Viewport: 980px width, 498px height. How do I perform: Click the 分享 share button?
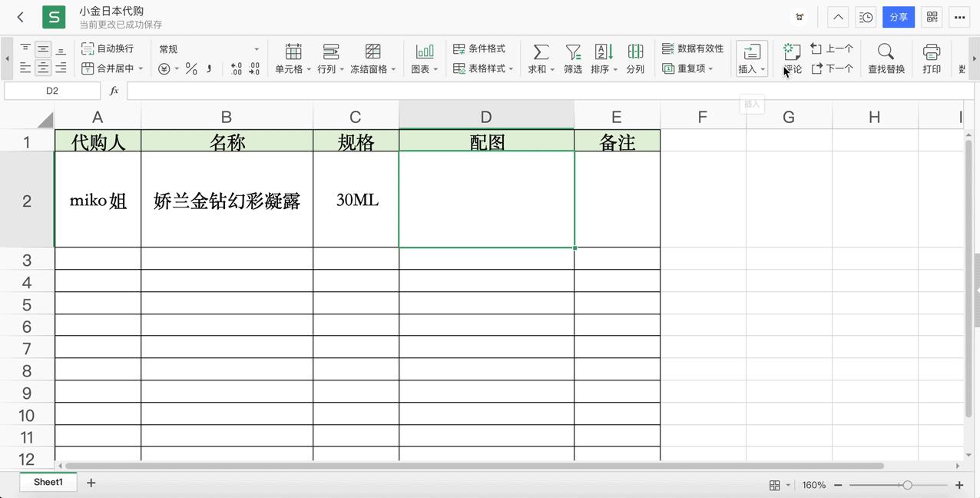pos(899,16)
